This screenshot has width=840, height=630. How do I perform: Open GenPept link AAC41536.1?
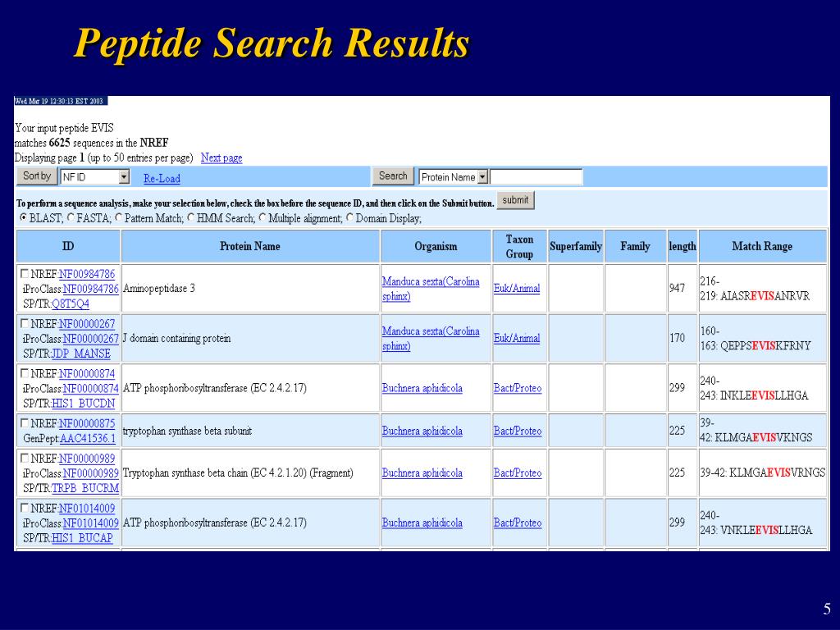(88, 438)
